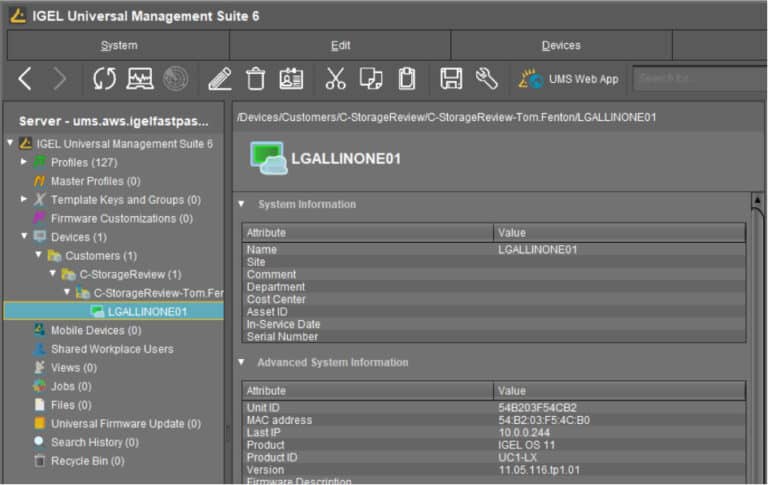The width and height of the screenshot is (768, 485).
Task: Click the Universal Firmware Update icon
Action: 40,423
